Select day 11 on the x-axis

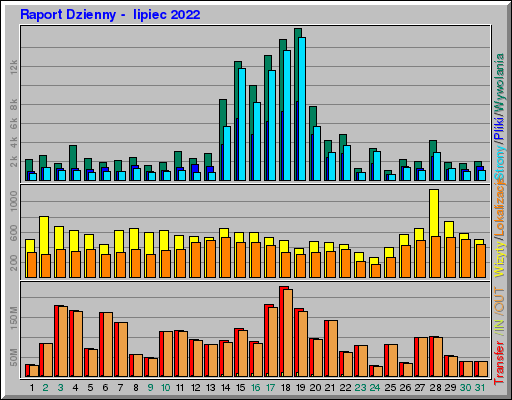[180, 388]
